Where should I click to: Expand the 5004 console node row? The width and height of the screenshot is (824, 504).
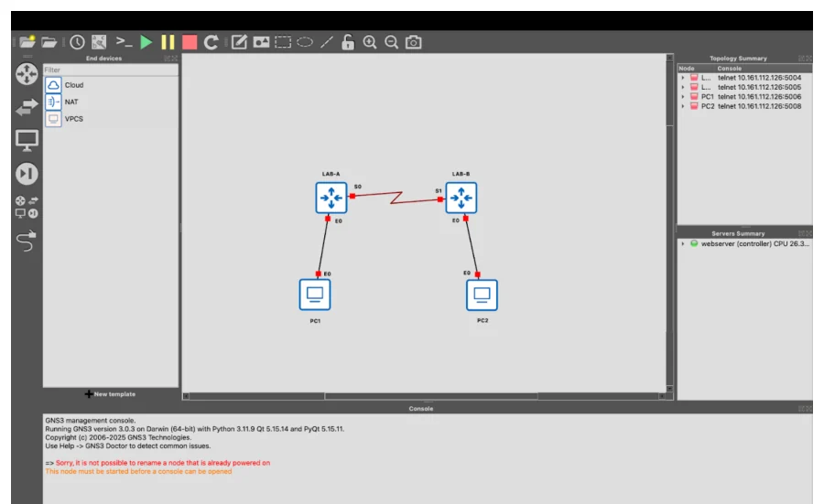pos(683,78)
